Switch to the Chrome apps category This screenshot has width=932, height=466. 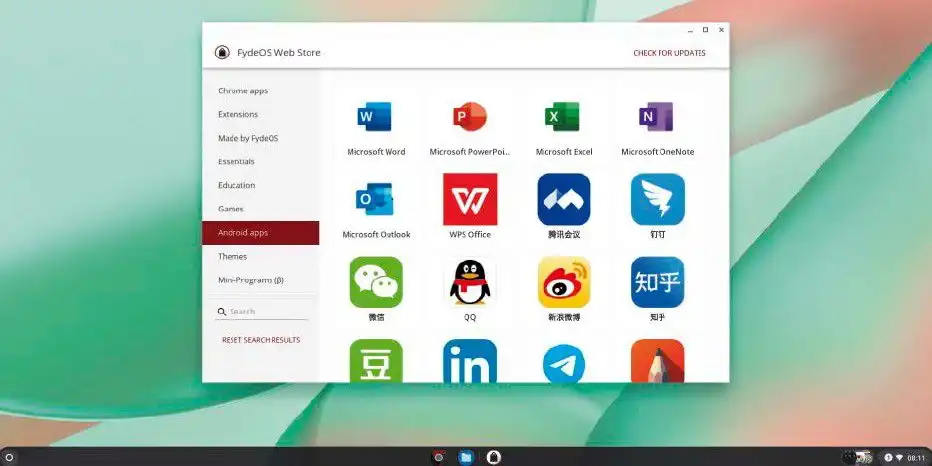coord(243,91)
